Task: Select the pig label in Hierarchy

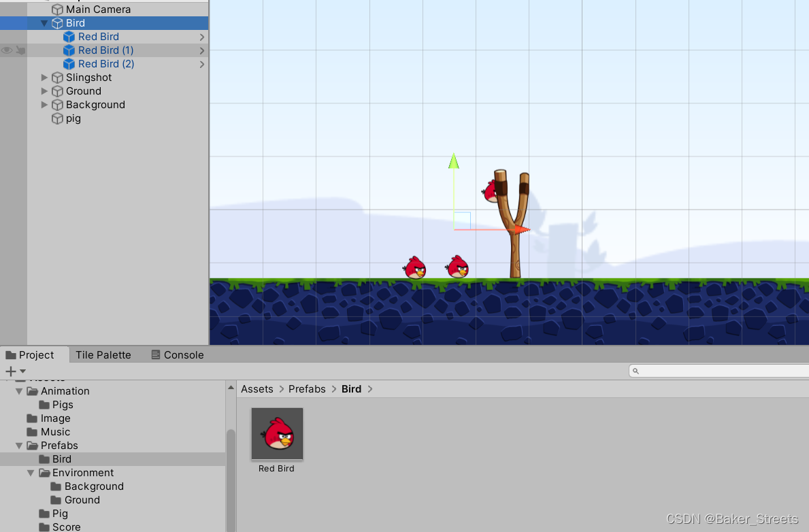Action: (x=73, y=118)
